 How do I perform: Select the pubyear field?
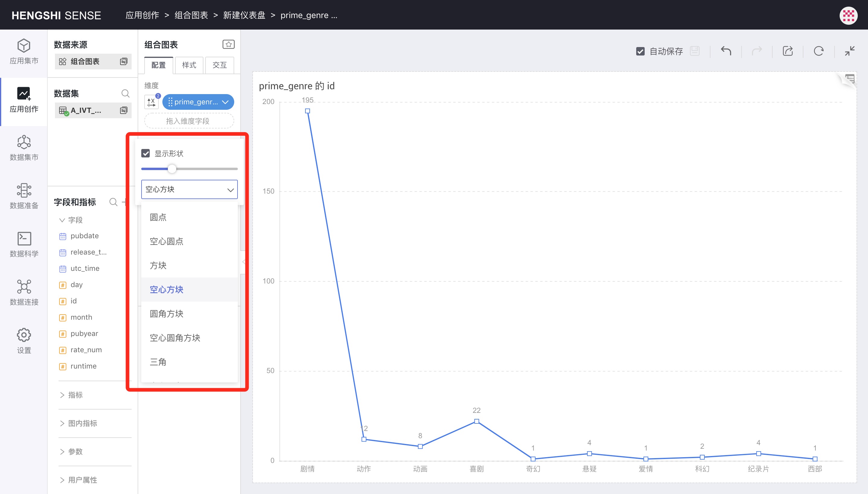(84, 334)
